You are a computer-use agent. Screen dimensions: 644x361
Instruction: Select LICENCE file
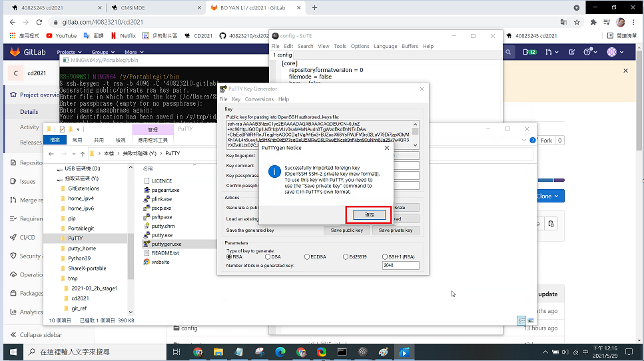pyautogui.click(x=162, y=181)
